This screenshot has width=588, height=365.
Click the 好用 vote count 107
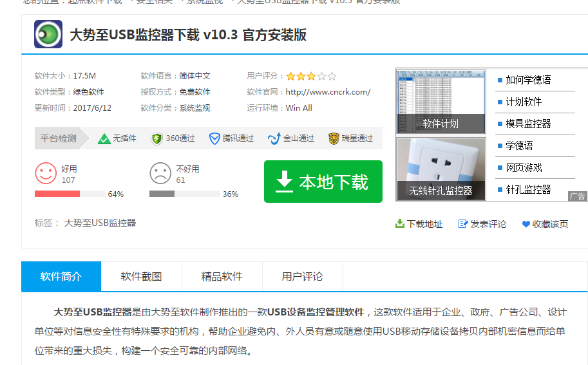tap(68, 180)
